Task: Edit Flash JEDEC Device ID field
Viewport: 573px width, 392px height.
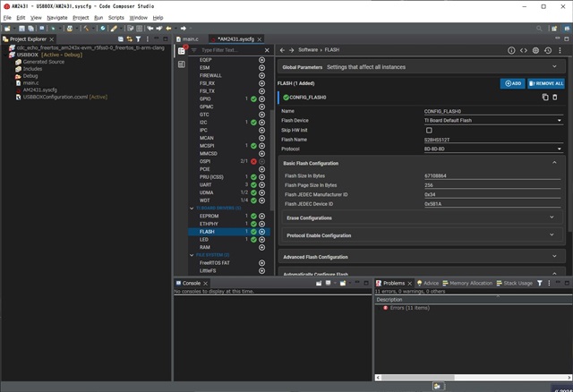Action: tap(492, 204)
